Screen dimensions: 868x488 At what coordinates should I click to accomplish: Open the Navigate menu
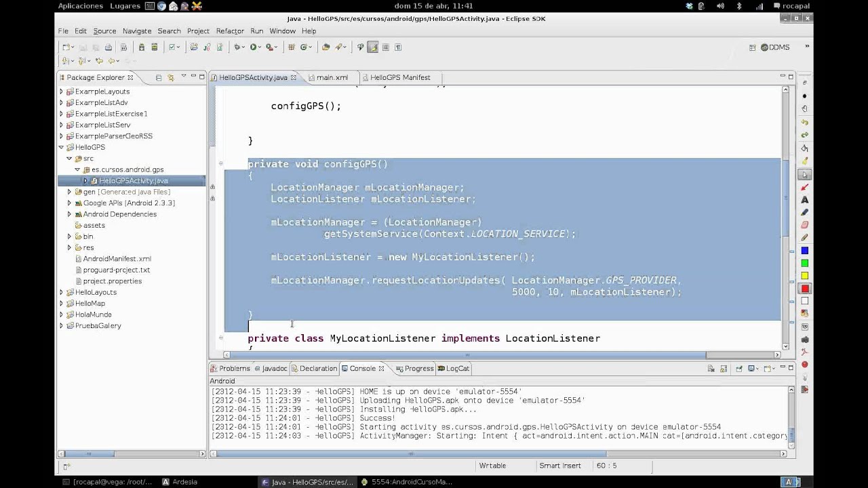[x=137, y=31]
